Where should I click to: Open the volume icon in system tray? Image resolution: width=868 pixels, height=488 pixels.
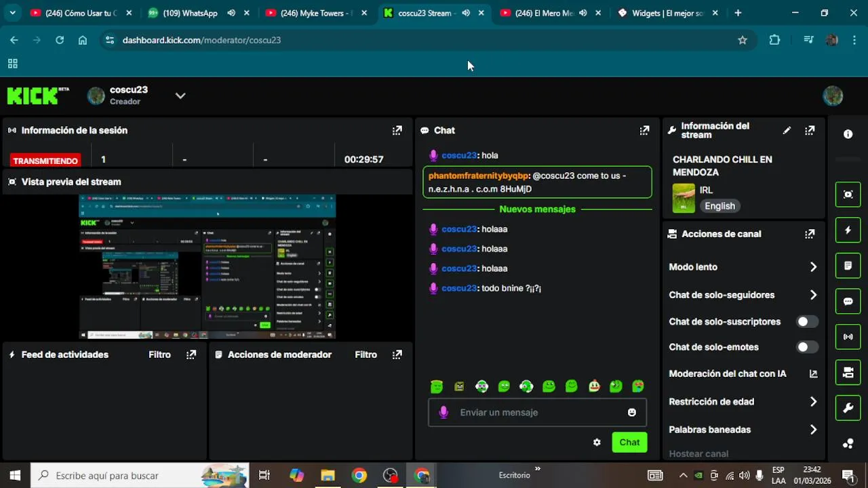click(744, 475)
